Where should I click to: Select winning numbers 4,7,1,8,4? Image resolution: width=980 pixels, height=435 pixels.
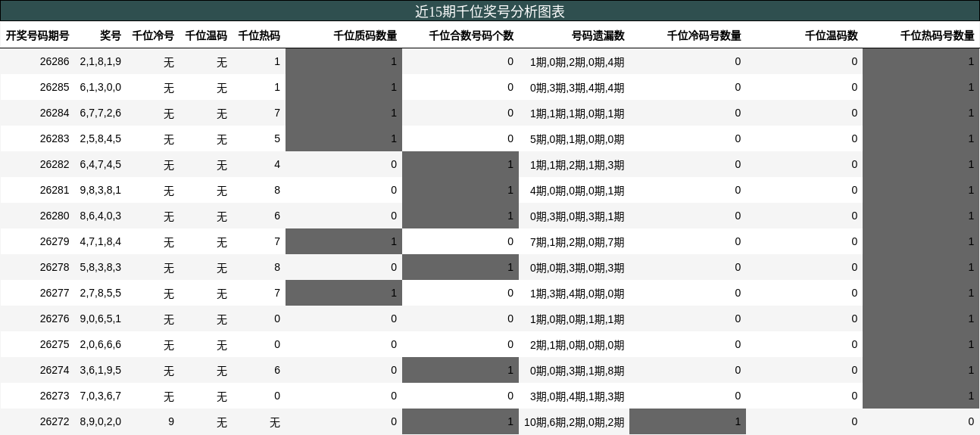(101, 241)
